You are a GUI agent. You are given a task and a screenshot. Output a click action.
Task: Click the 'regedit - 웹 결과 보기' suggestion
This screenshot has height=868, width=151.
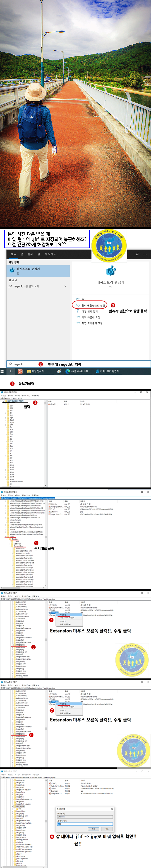click(26, 286)
